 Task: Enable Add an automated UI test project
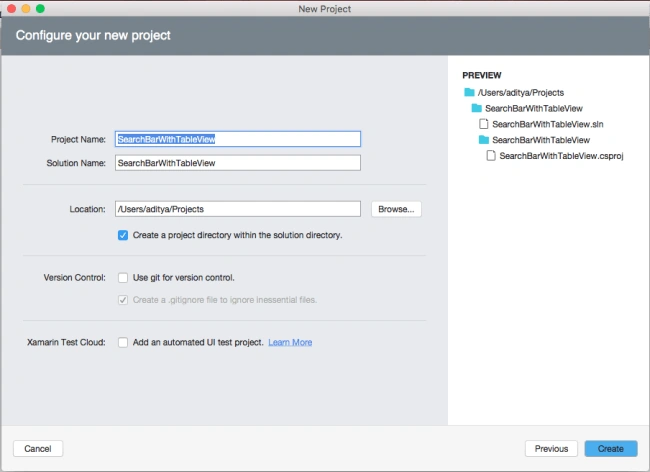123,342
